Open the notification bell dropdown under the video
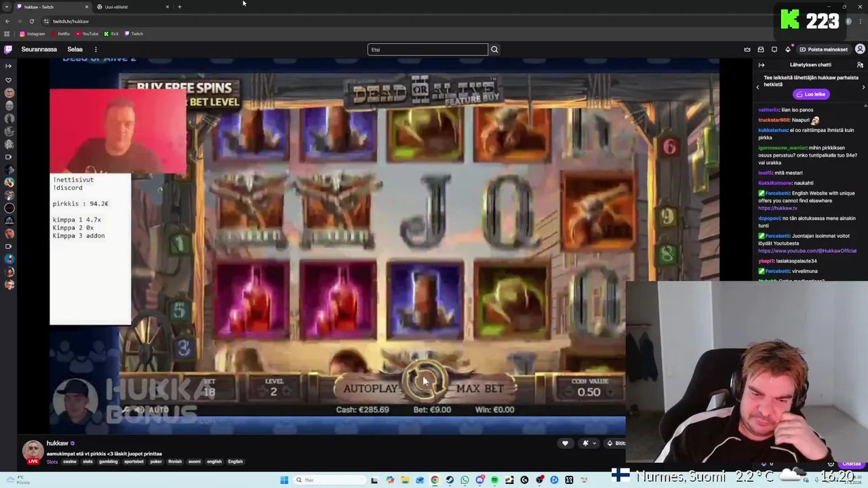 pos(589,443)
